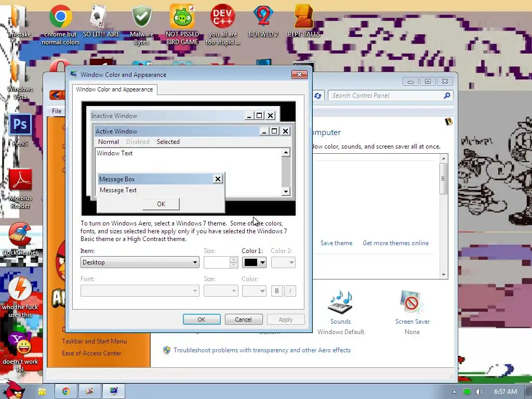Open the 'Taskbar and Start Menu' link
The width and height of the screenshot is (532, 399).
pyautogui.click(x=95, y=341)
